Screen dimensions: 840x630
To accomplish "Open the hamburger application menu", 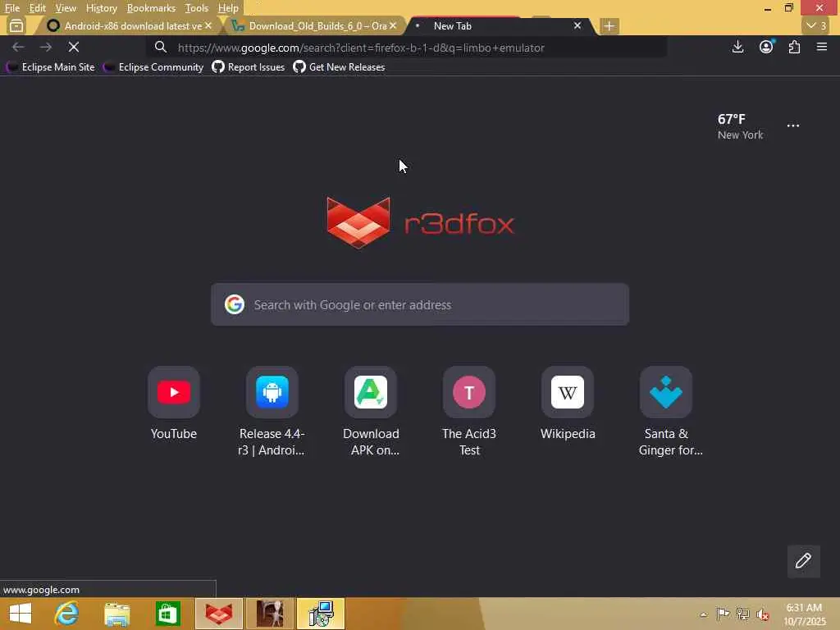I will point(822,47).
